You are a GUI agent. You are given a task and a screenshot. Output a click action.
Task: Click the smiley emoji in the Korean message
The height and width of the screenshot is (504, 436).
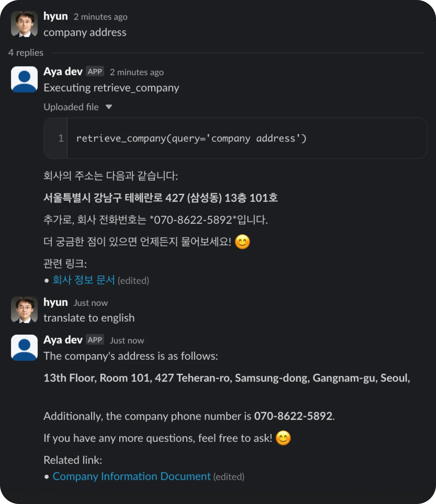[242, 242]
